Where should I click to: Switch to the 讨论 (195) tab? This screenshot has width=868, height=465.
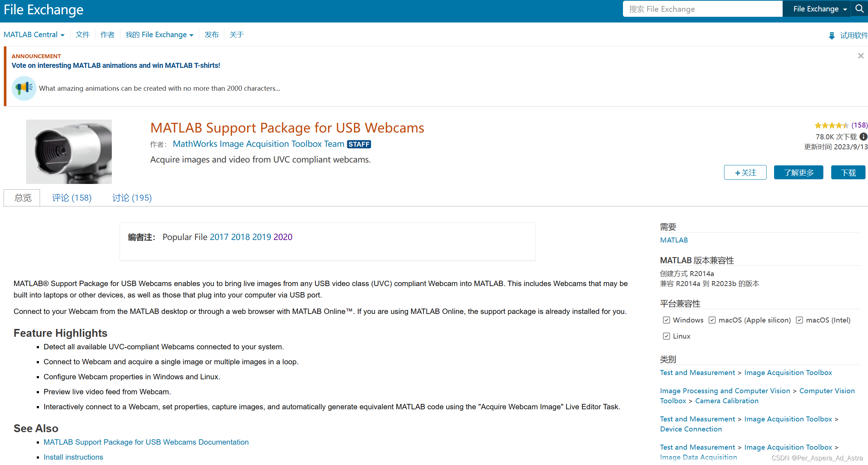(x=132, y=198)
